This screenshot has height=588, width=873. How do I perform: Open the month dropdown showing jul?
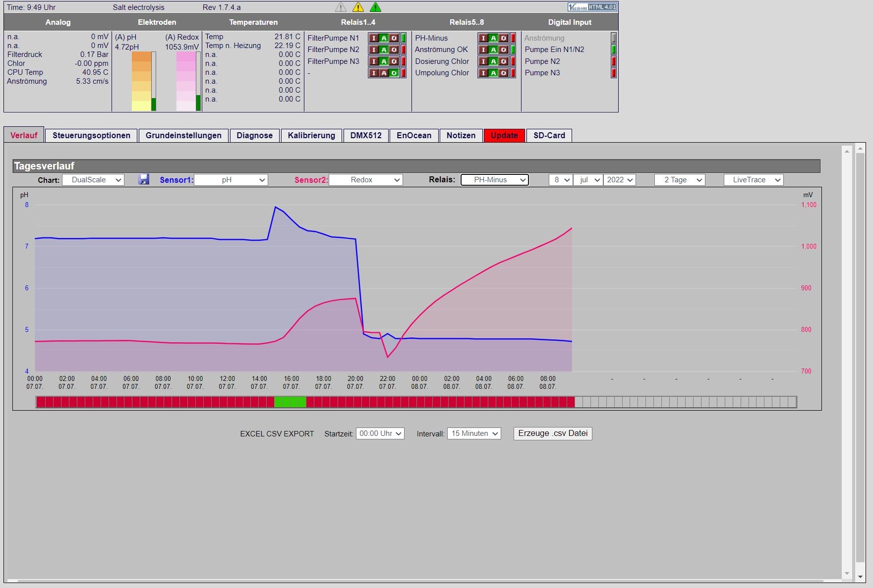[588, 180]
